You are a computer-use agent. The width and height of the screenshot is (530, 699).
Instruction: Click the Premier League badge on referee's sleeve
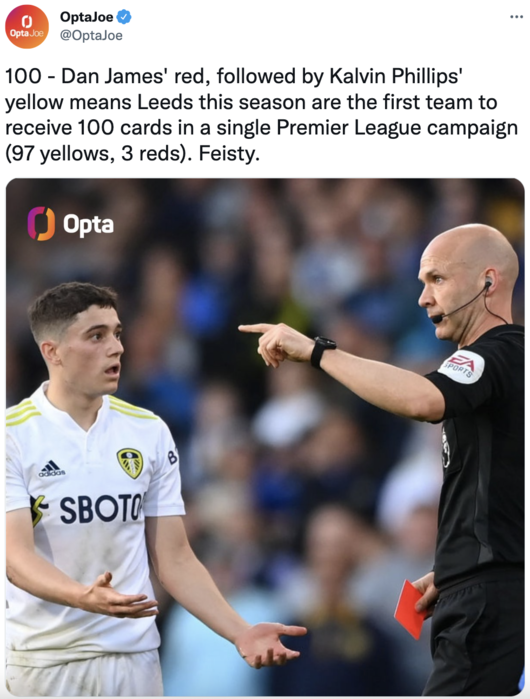pyautogui.click(x=446, y=448)
